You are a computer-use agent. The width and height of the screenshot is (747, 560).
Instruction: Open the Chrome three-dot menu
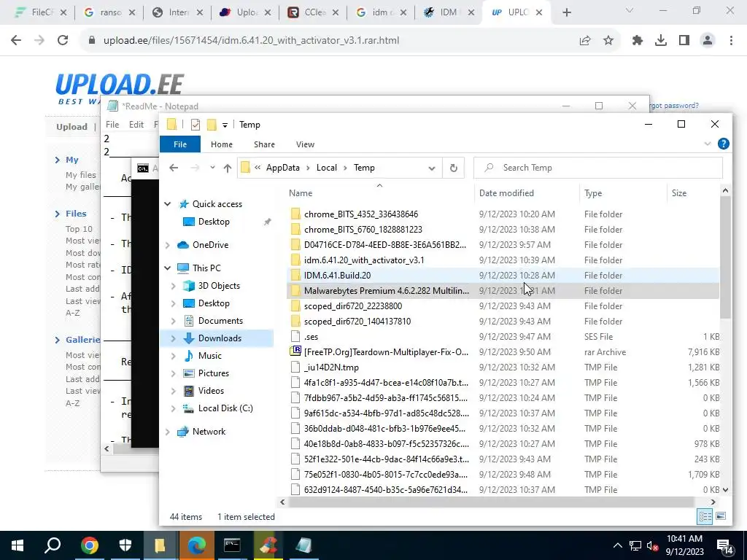click(x=731, y=41)
